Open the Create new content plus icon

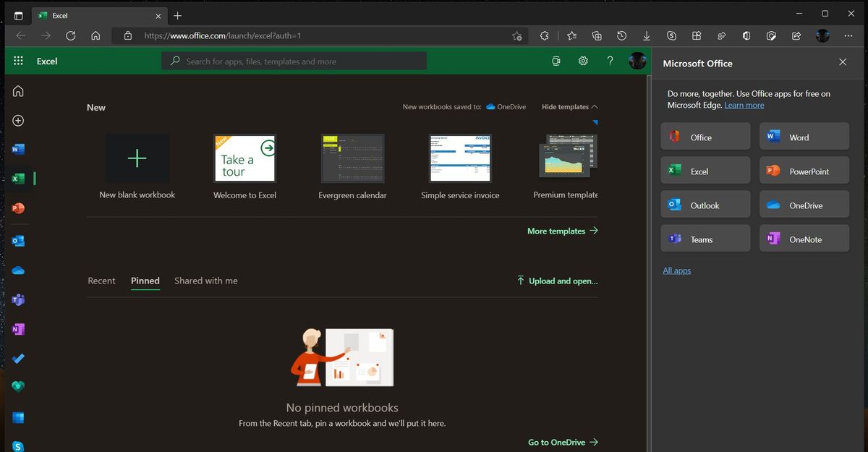(17, 120)
